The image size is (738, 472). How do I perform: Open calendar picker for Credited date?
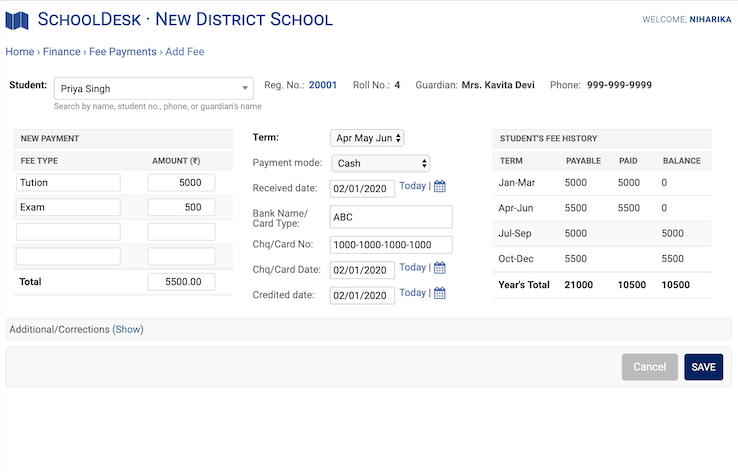(440, 293)
